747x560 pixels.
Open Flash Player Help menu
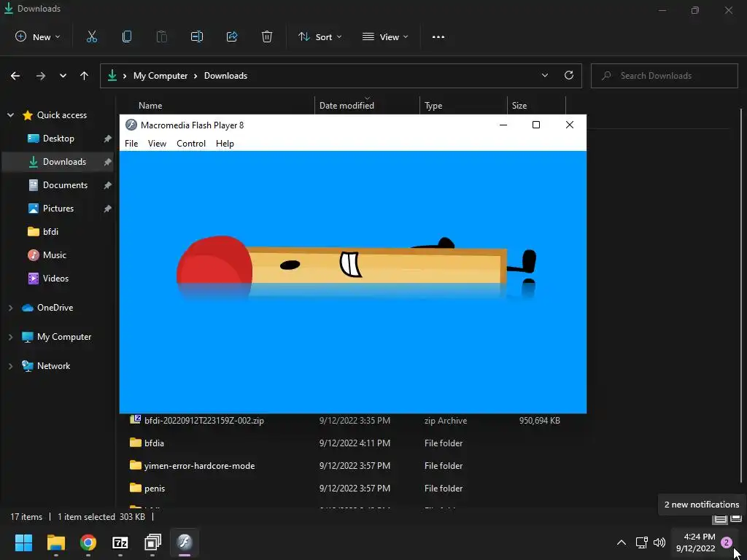tap(225, 144)
